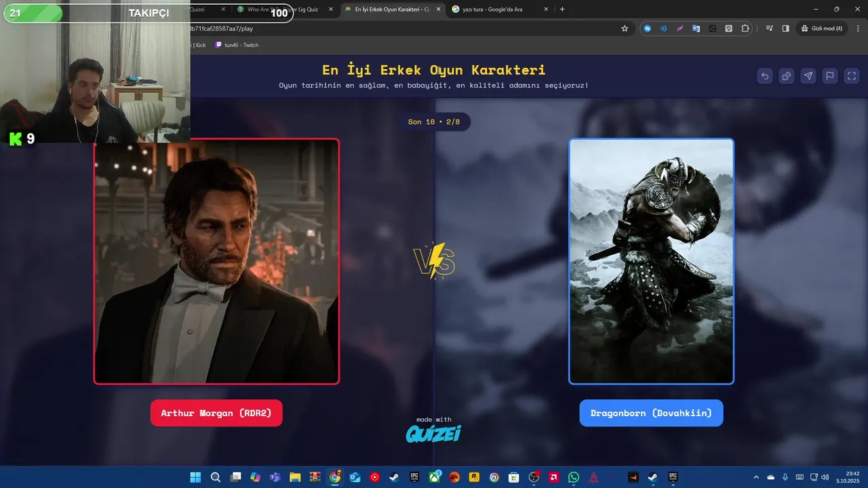Select the Dragonborn artwork image
Screen dimensions: 868x488
pyautogui.click(x=651, y=262)
